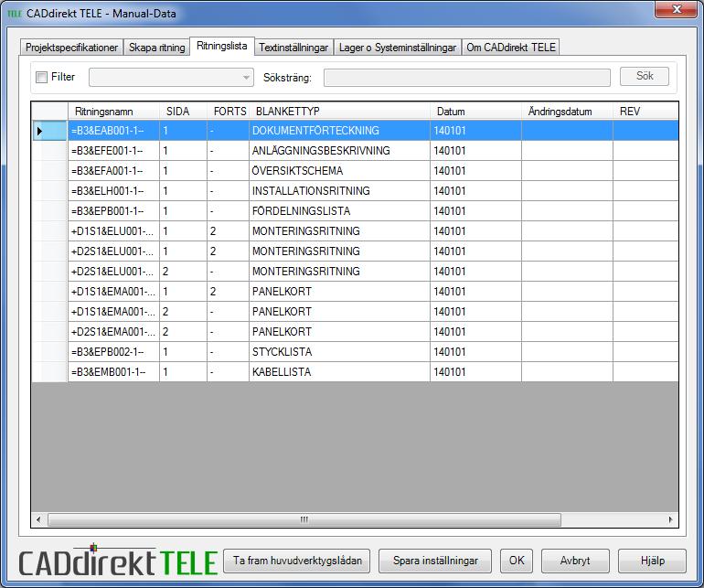Image resolution: width=704 pixels, height=588 pixels.
Task: Click the ÖVERSIKTSCHEMA cell
Action: coord(339,171)
